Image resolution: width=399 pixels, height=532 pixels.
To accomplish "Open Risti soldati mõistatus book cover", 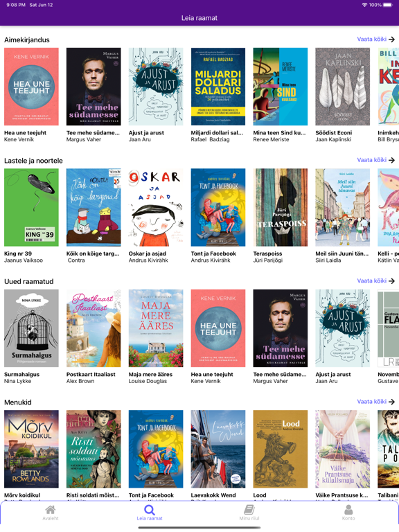I will coord(94,449).
